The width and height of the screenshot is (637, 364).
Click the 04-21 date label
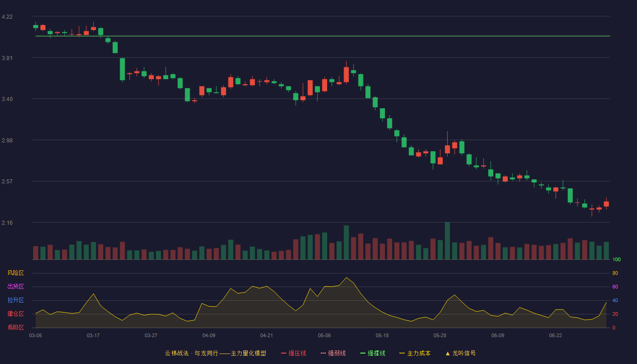click(267, 335)
